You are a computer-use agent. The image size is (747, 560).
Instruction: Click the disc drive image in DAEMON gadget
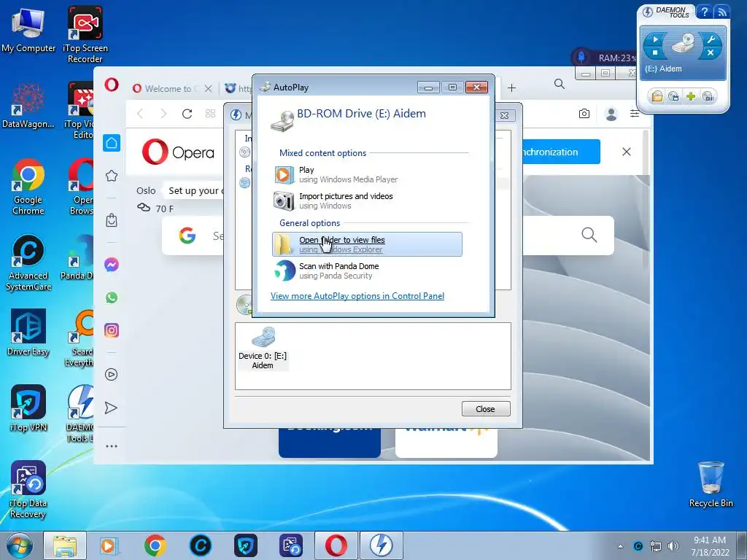683,43
